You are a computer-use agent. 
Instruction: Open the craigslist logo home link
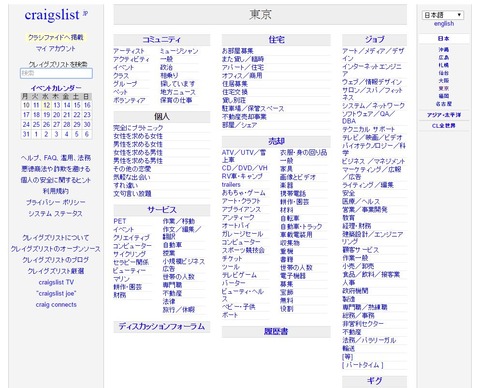tap(52, 15)
